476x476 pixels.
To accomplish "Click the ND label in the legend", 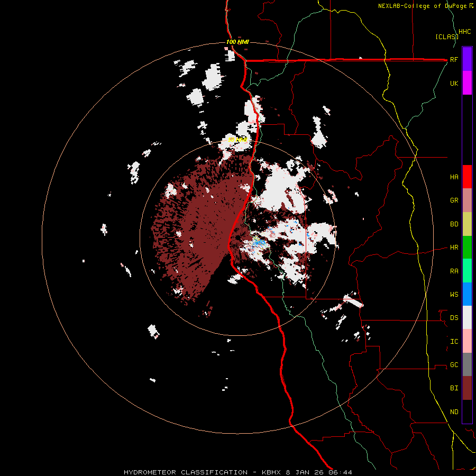I will point(454,412).
